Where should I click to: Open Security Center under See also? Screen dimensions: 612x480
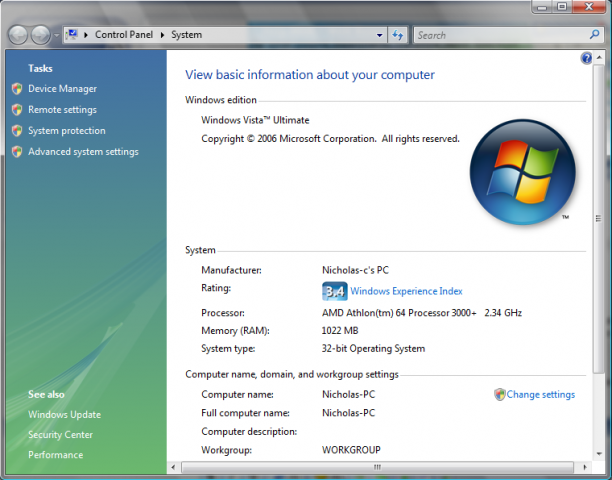coord(60,434)
